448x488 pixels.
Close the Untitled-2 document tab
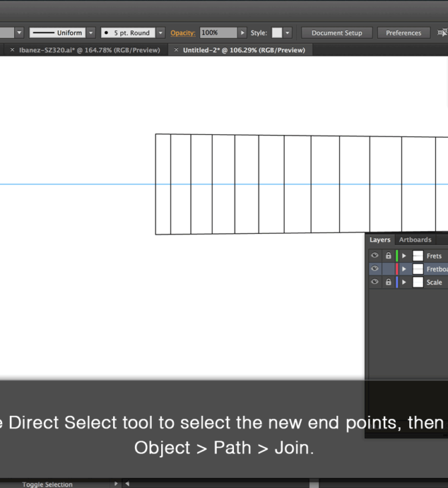[x=176, y=50]
